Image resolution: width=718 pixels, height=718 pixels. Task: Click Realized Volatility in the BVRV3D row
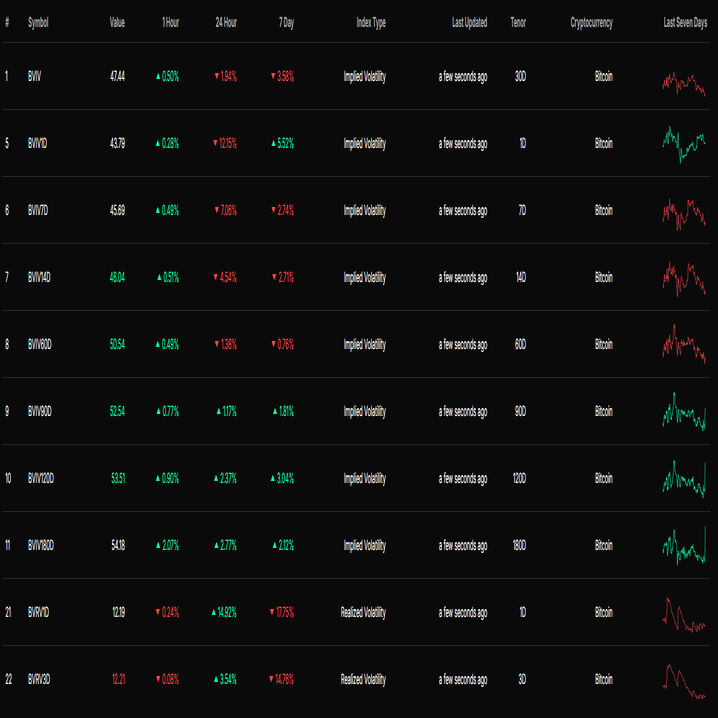tap(363, 679)
